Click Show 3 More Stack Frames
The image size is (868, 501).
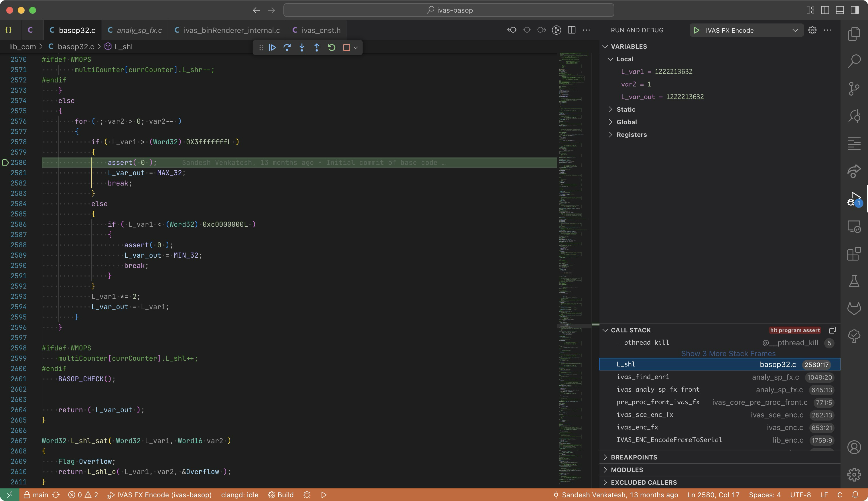tap(728, 354)
